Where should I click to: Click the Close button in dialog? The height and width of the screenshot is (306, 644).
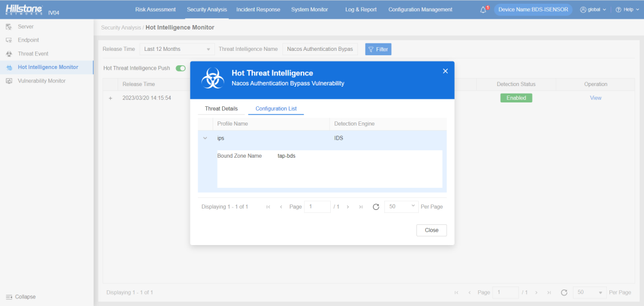[431, 230]
